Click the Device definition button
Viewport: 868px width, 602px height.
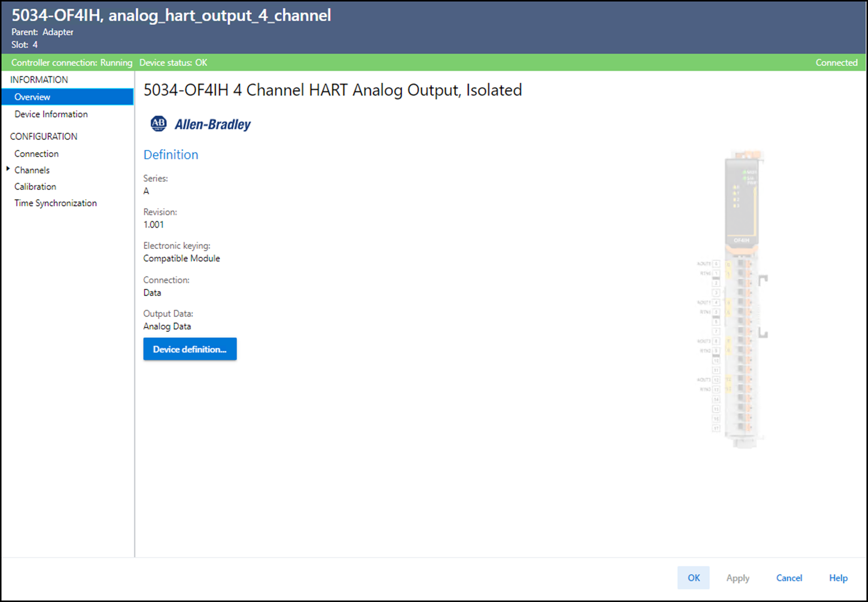coord(190,349)
